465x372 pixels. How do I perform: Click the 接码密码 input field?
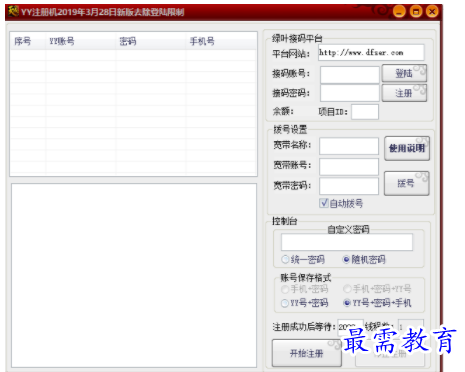pyautogui.click(x=350, y=93)
